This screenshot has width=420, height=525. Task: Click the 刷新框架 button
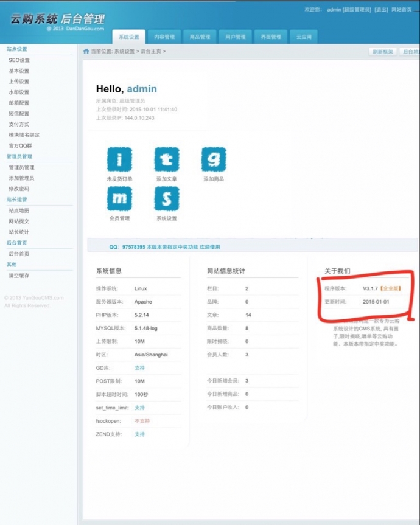pos(383,52)
